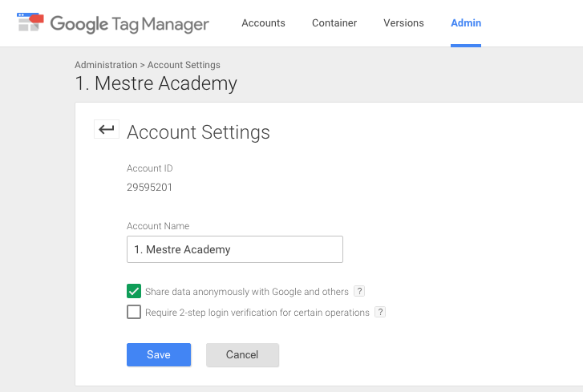Open help icon for Share data anonymously
Image resolution: width=583 pixels, height=392 pixels.
pos(359,291)
